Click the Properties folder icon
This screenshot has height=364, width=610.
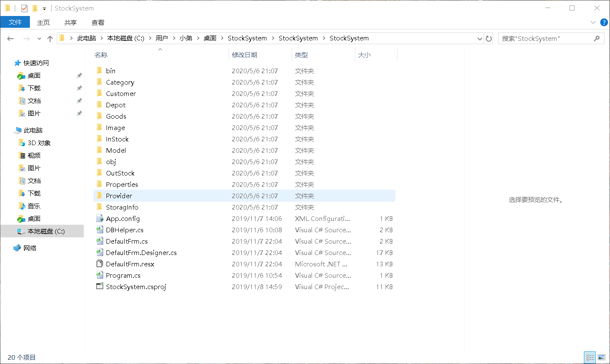click(x=99, y=184)
